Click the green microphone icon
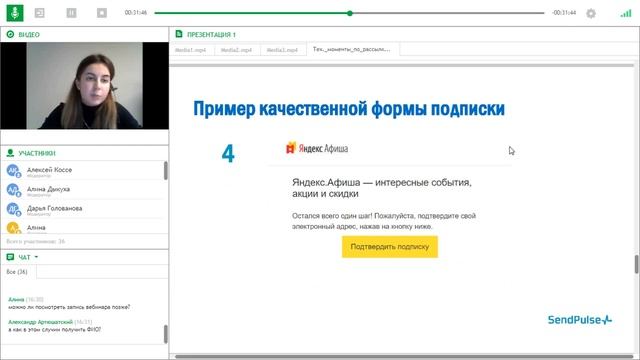The image size is (640, 360). [x=15, y=13]
